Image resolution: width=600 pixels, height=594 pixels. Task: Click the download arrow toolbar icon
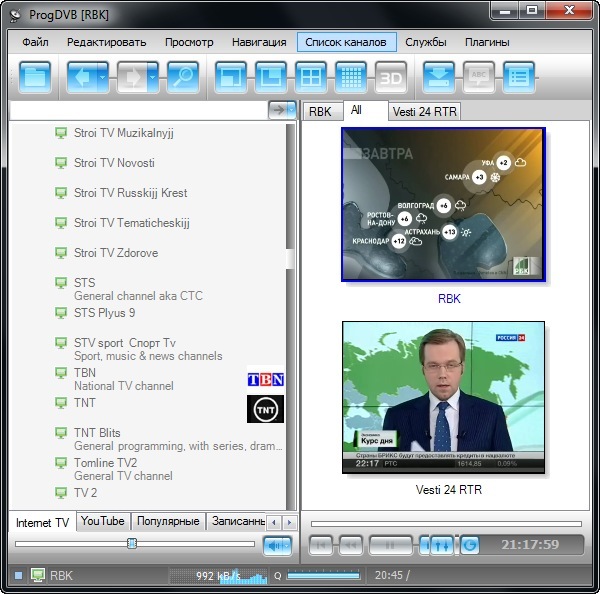[438, 77]
